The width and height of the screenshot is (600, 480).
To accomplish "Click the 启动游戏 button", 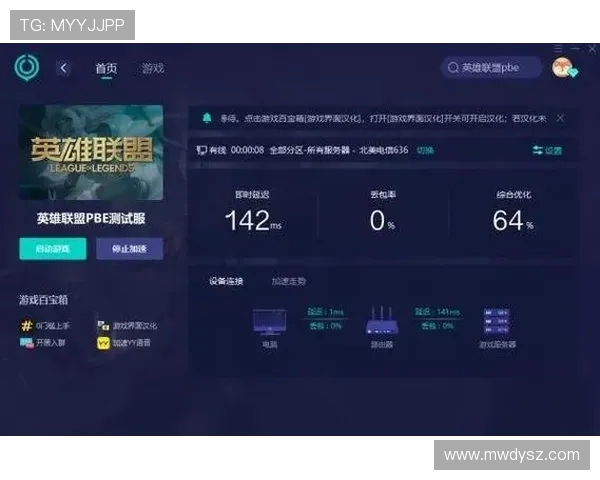I will (x=53, y=249).
